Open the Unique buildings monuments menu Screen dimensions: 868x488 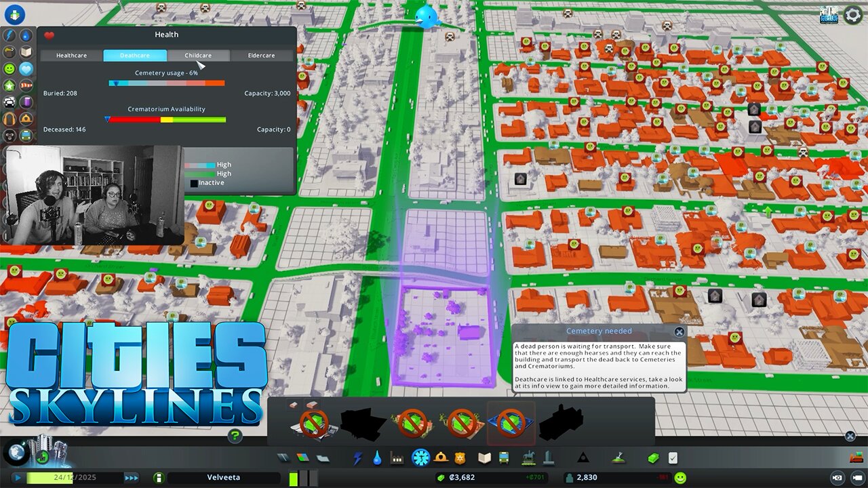coord(548,458)
